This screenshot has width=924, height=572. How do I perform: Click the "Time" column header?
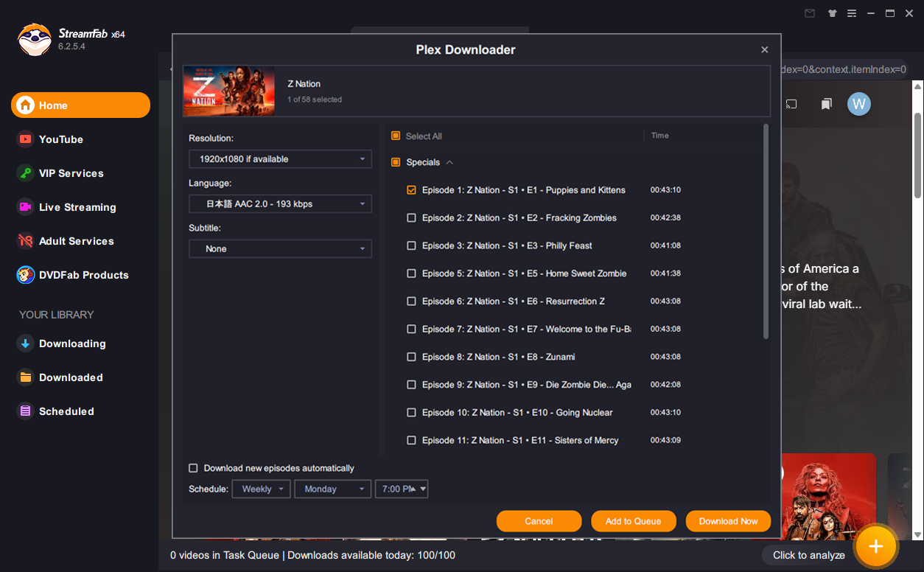(660, 136)
